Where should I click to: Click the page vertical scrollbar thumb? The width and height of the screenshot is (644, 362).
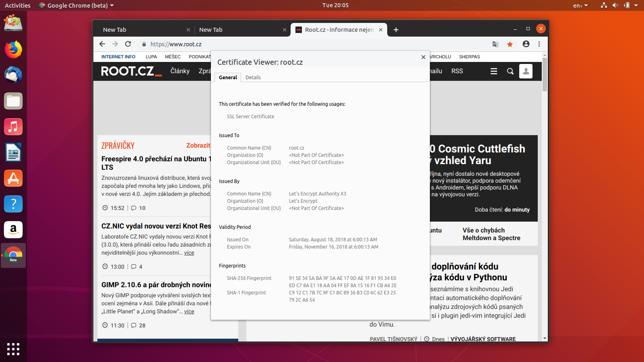tap(545, 74)
